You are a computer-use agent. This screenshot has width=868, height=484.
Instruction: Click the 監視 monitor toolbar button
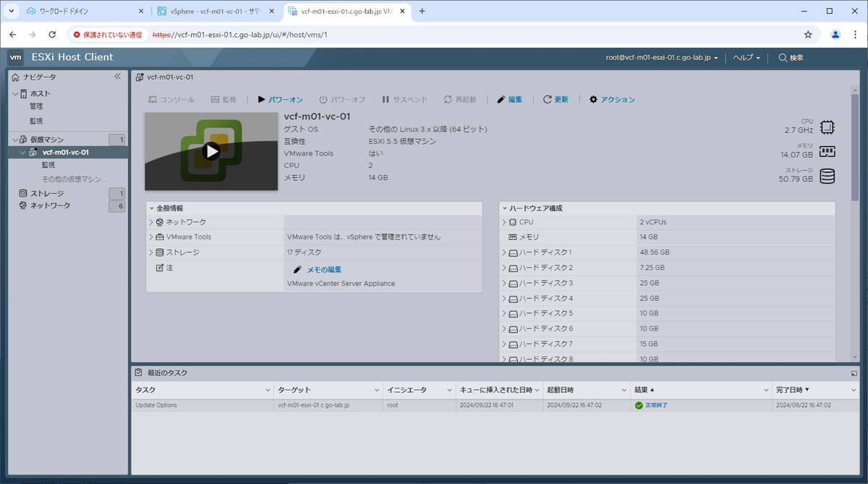224,99
